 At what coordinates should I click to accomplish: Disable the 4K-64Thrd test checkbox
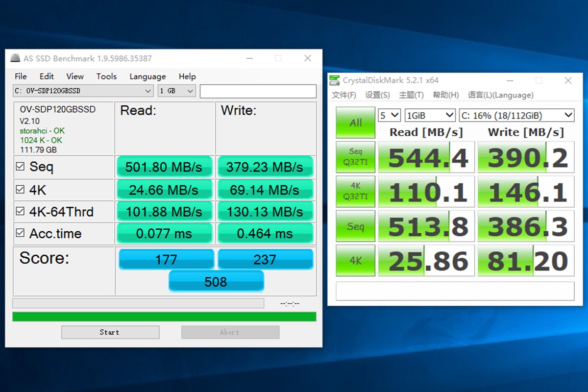point(20,212)
